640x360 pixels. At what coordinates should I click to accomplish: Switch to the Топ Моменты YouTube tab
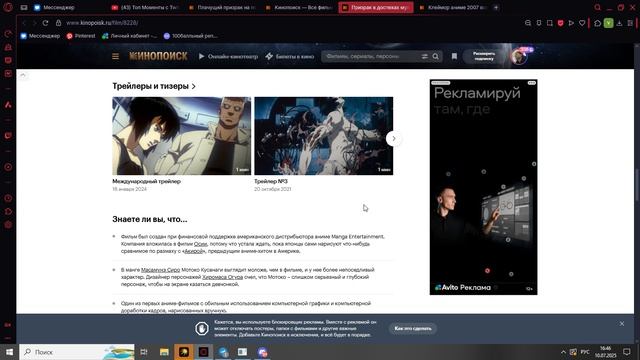point(145,7)
